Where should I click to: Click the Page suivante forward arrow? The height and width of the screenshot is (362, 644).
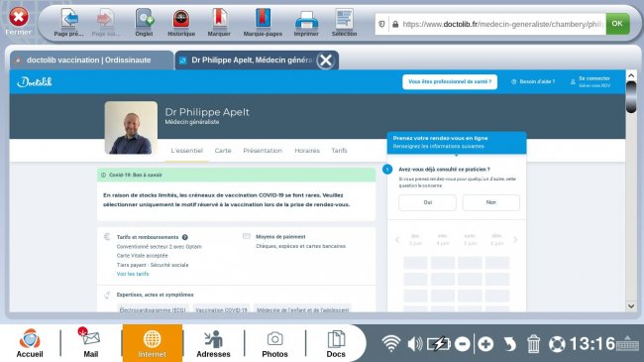coord(106,19)
